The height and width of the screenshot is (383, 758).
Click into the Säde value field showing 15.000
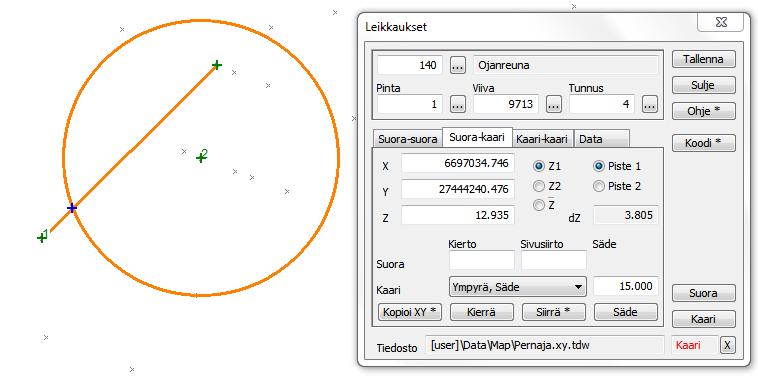626,286
